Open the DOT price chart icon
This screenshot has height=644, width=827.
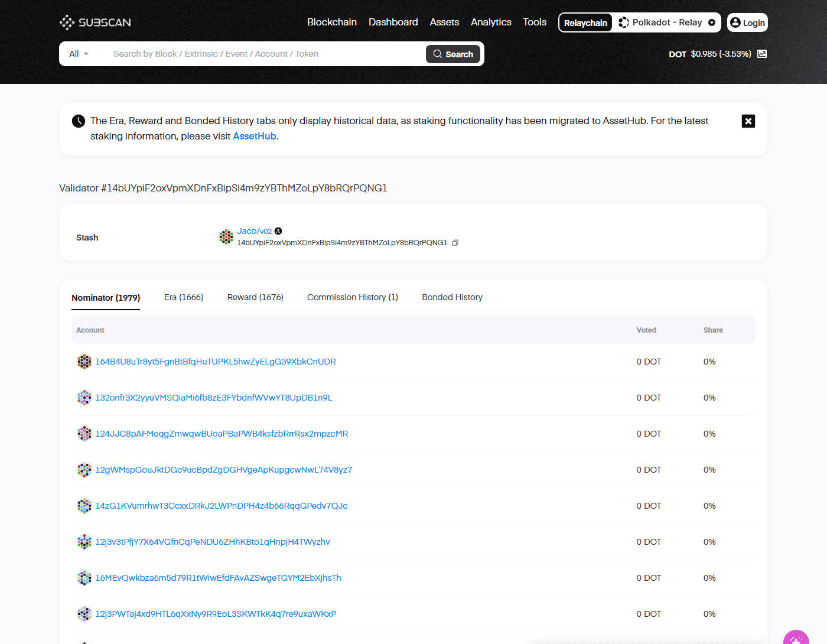762,54
